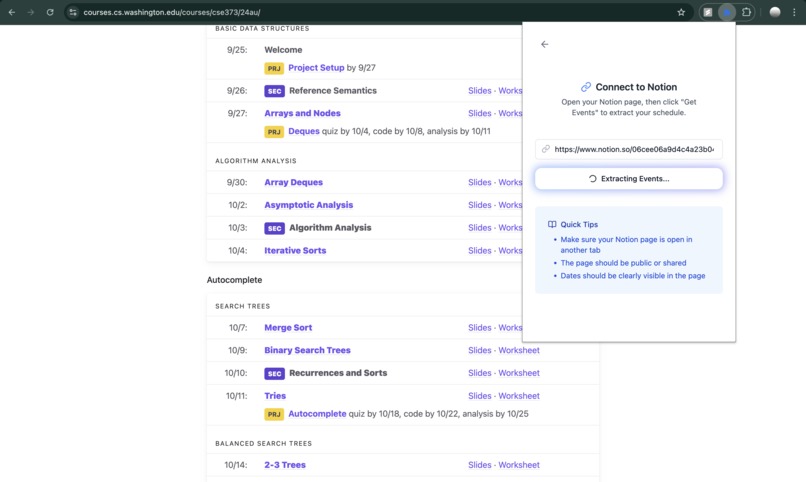The width and height of the screenshot is (806, 482).
Task: Click the PRJ badge next to Autocomplete
Action: pos(274,414)
